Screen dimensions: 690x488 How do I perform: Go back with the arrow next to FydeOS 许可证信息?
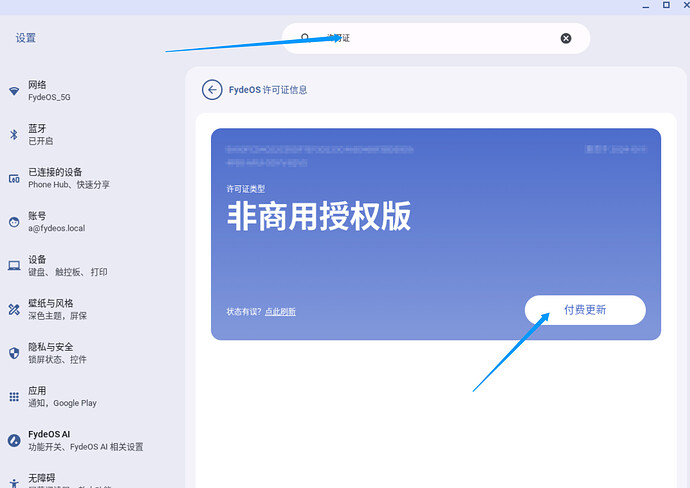[212, 90]
